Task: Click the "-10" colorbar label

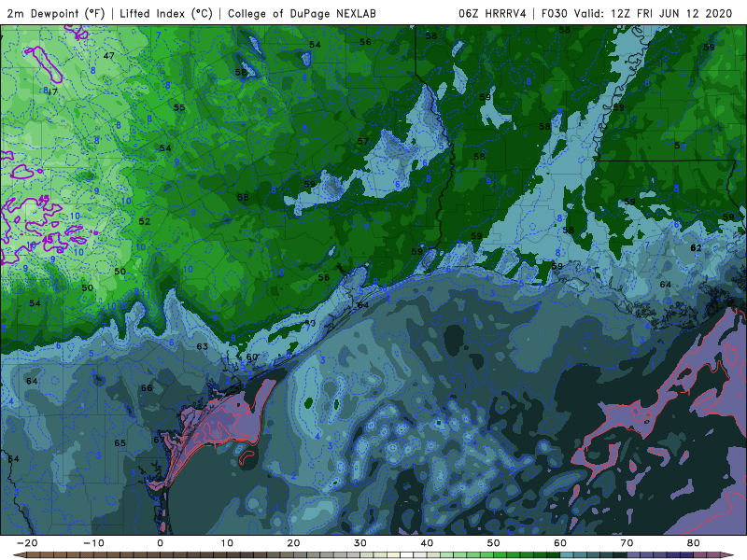Action: point(93,543)
